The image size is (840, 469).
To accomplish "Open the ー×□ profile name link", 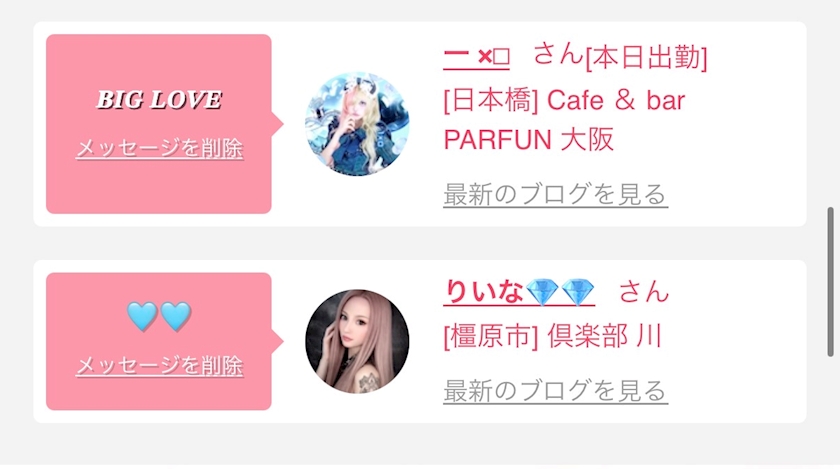I will coord(476,56).
